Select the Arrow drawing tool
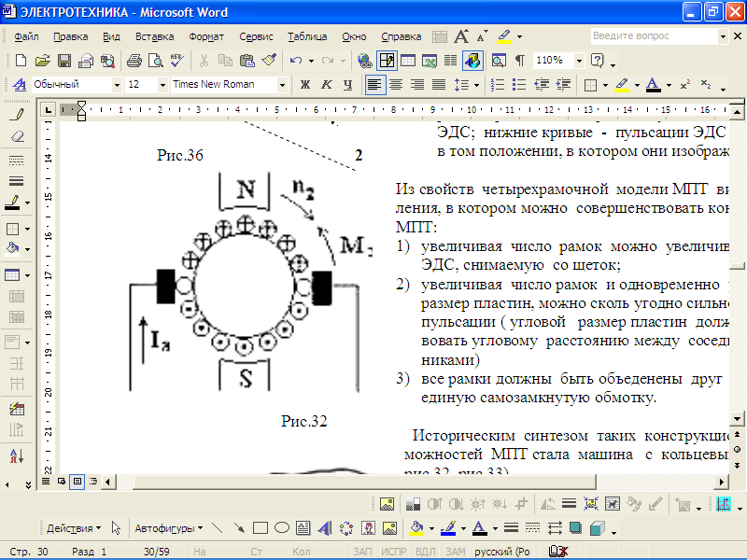The height and width of the screenshot is (560, 747). point(239,528)
